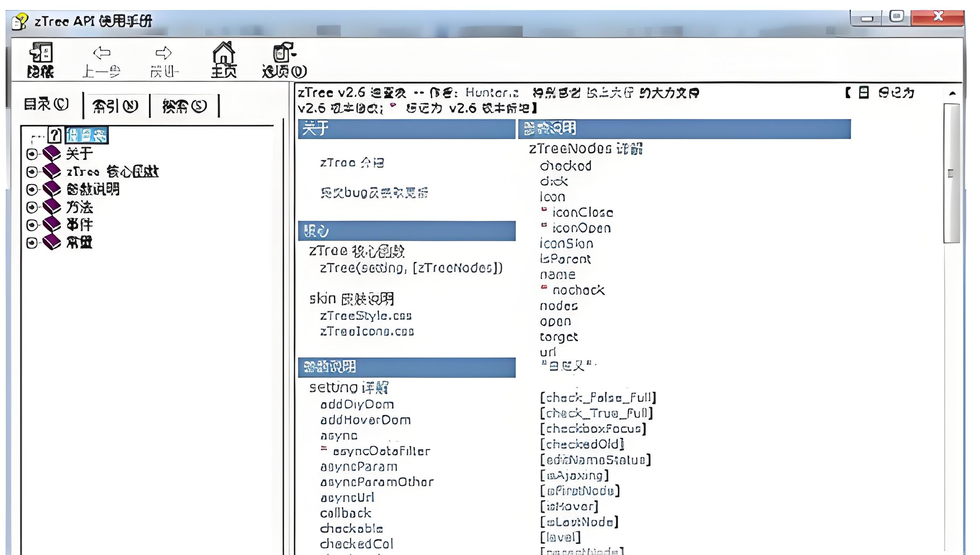The image size is (980, 555).
Task: Open the [checkedOld] link
Action: coord(582,444)
